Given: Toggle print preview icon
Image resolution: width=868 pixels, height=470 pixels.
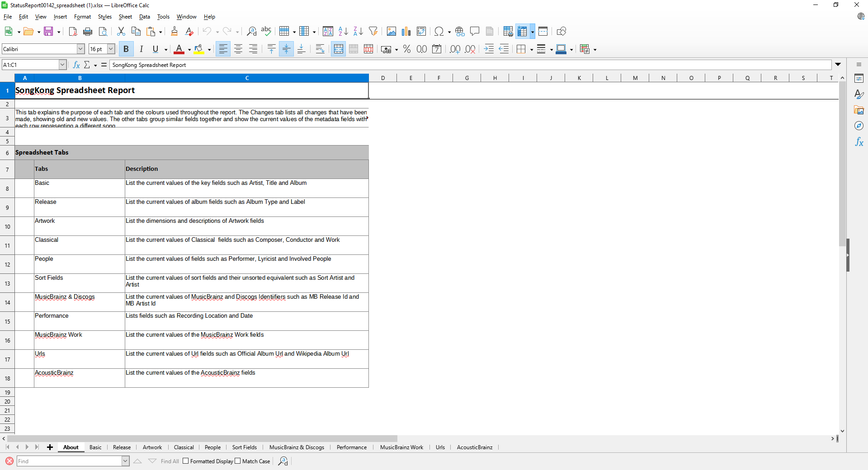Looking at the screenshot, I should coord(103,31).
